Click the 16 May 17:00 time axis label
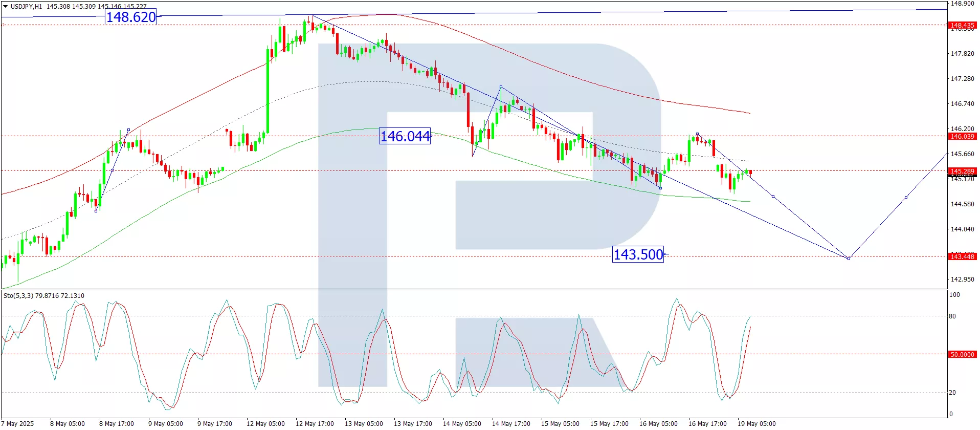The height and width of the screenshot is (430, 980). tap(707, 423)
